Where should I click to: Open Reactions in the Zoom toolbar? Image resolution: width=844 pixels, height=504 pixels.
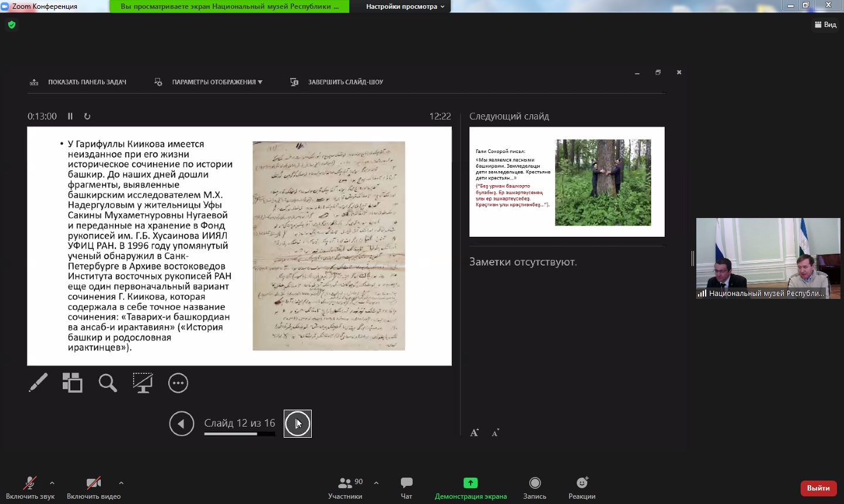(x=581, y=488)
